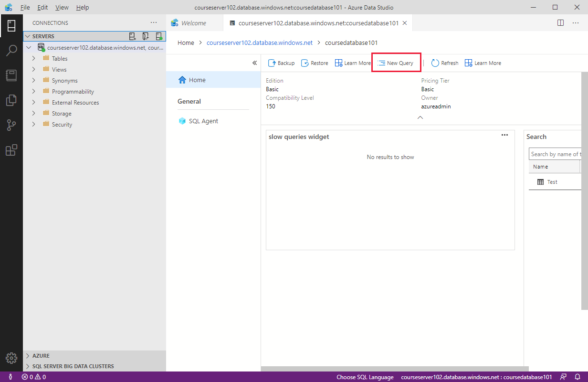This screenshot has width=588, height=382.
Task: Toggle the Active Connections filter in SERVERS
Action: tap(159, 36)
